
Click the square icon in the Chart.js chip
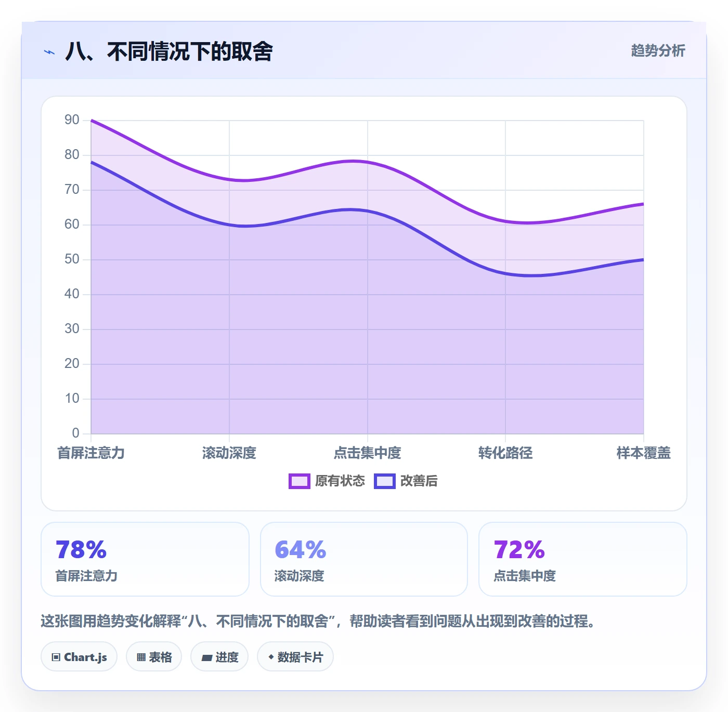pyautogui.click(x=56, y=657)
